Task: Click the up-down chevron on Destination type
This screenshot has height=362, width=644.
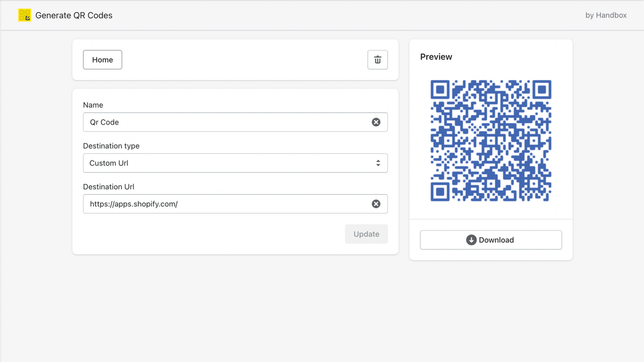Action: click(x=378, y=163)
